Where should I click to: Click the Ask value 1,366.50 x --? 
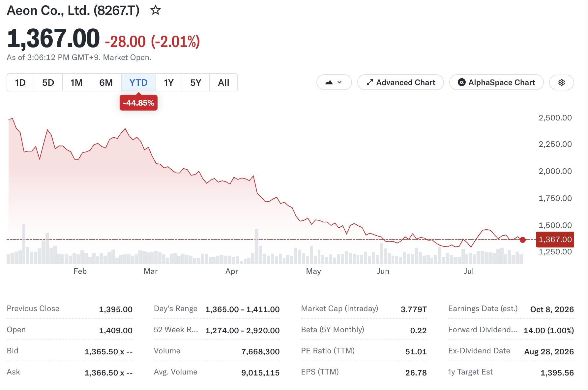tap(108, 373)
